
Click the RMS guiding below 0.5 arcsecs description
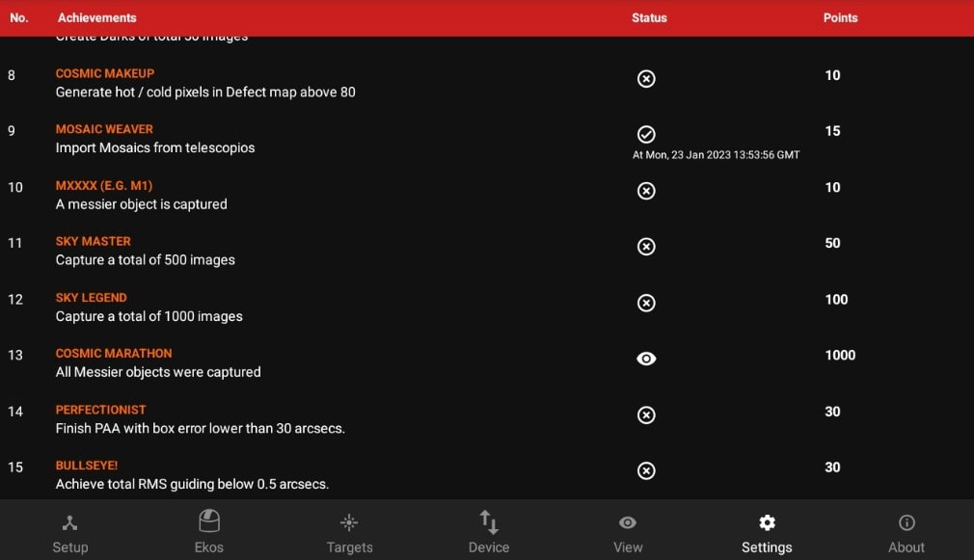[192, 484]
